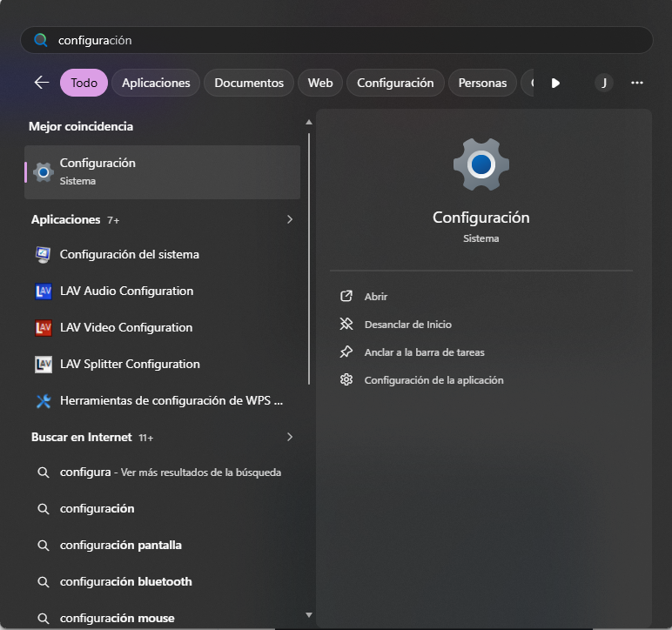The height and width of the screenshot is (630, 672).
Task: Select 'configura - Ver más resultados' suggestion
Action: click(x=163, y=473)
